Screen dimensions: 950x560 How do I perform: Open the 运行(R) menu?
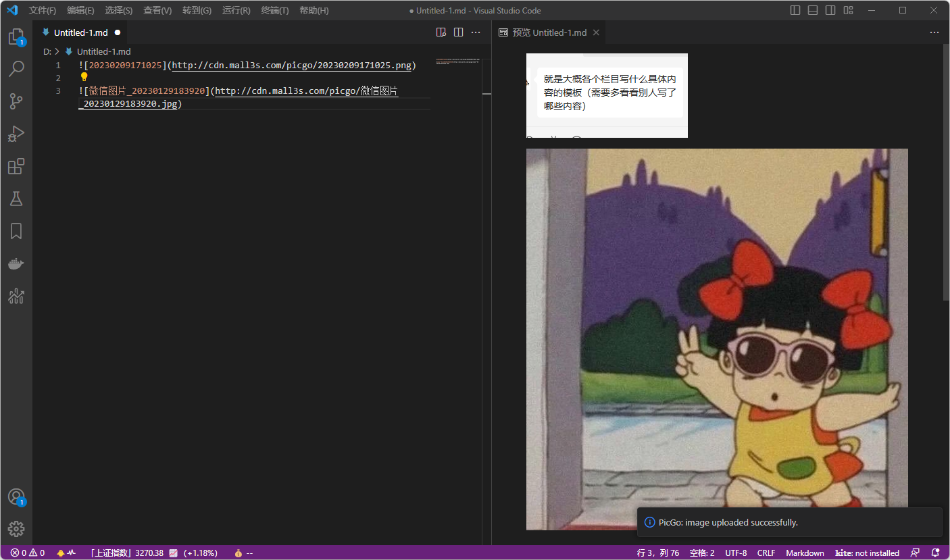pyautogui.click(x=236, y=11)
